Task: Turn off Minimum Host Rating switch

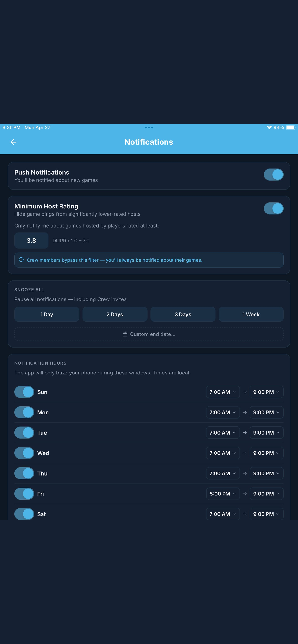Action: tap(274, 208)
